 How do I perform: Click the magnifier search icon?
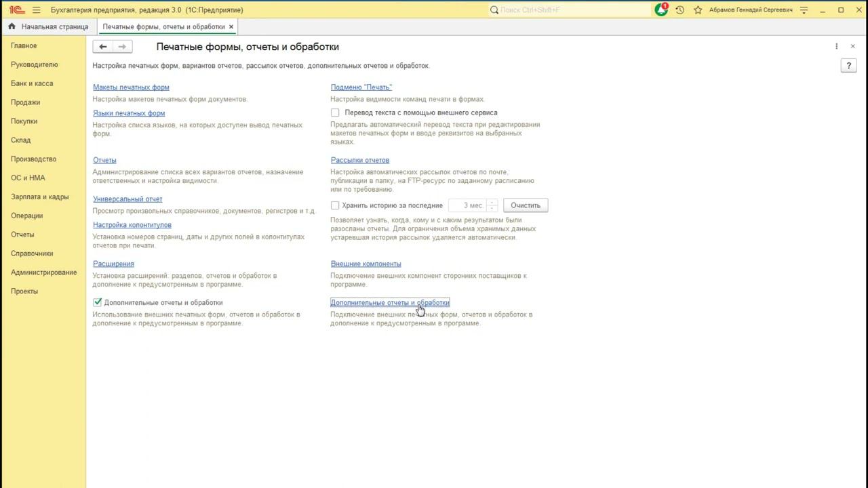pyautogui.click(x=494, y=10)
